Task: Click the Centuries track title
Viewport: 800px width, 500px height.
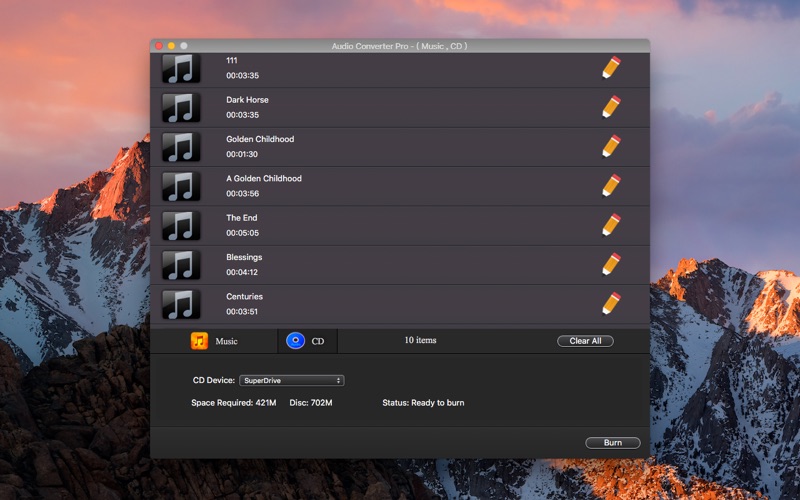Action: (245, 296)
